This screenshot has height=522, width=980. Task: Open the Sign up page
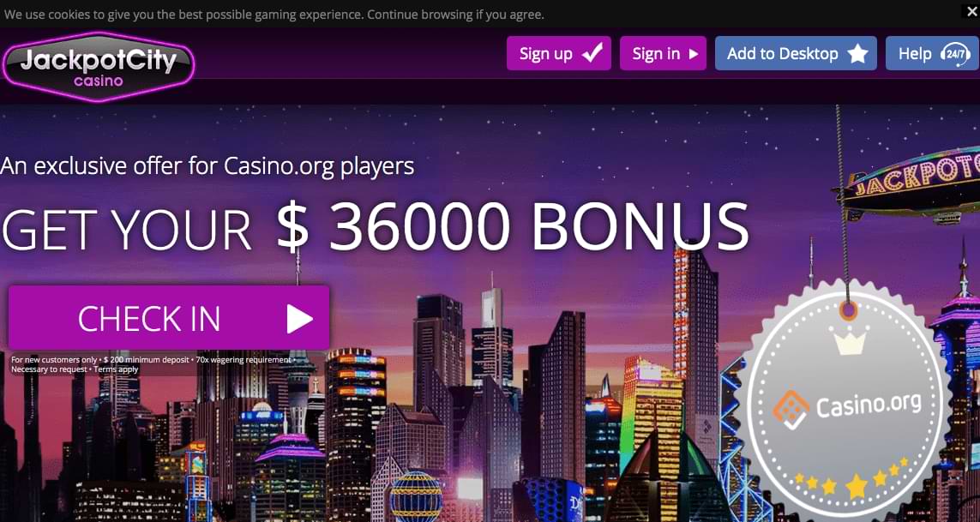tap(559, 53)
